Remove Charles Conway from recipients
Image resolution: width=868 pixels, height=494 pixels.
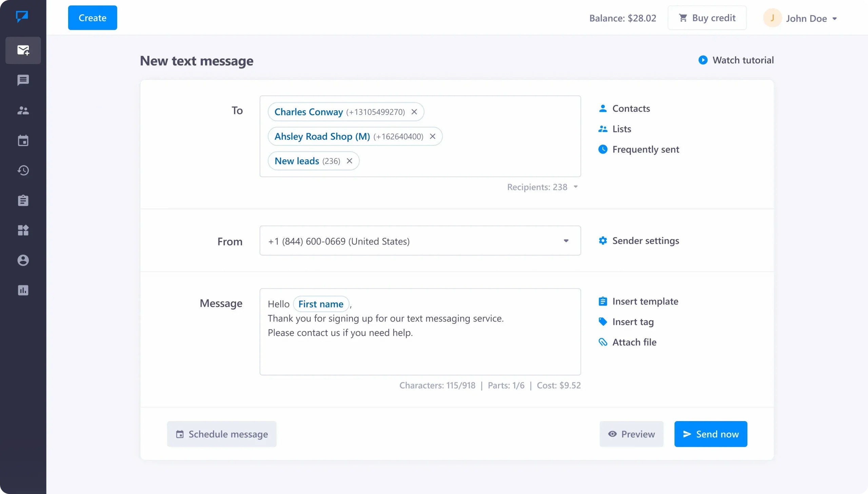tap(415, 112)
